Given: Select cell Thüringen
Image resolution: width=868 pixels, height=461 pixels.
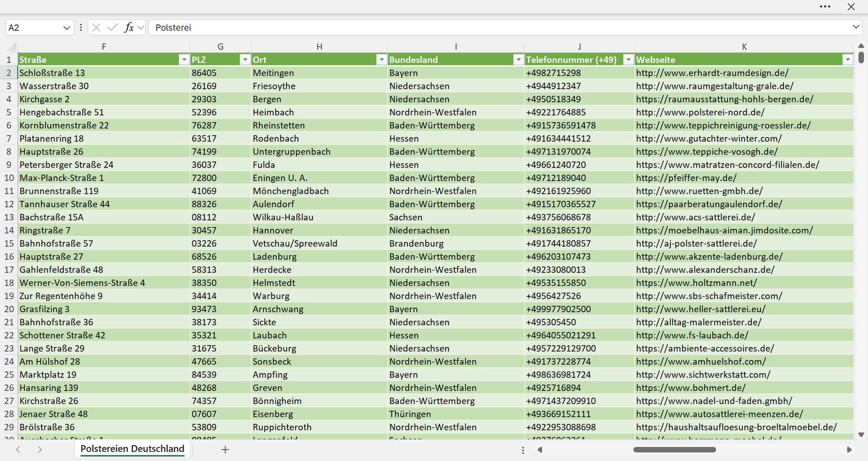Looking at the screenshot, I should 456,414.
